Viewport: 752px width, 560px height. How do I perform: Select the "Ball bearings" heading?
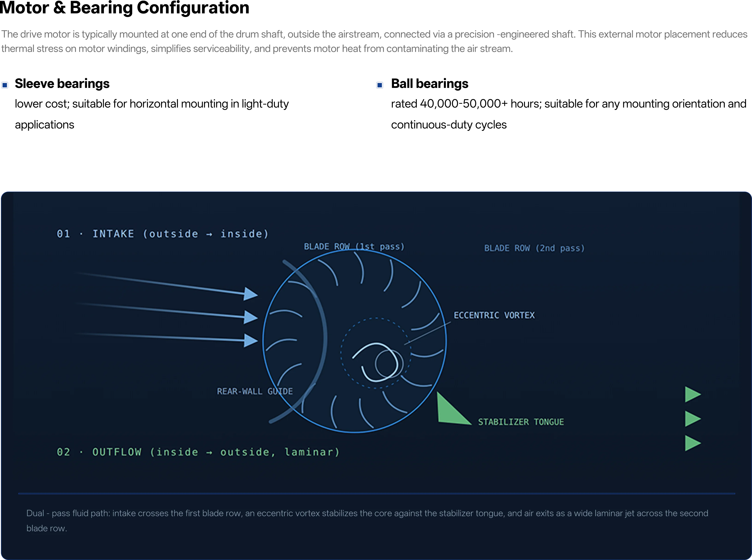pos(429,84)
